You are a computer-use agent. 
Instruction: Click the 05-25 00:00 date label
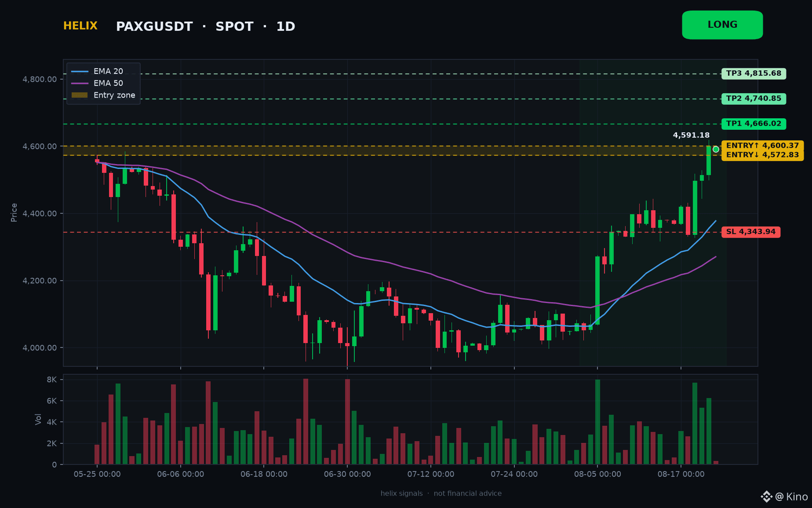pos(97,474)
